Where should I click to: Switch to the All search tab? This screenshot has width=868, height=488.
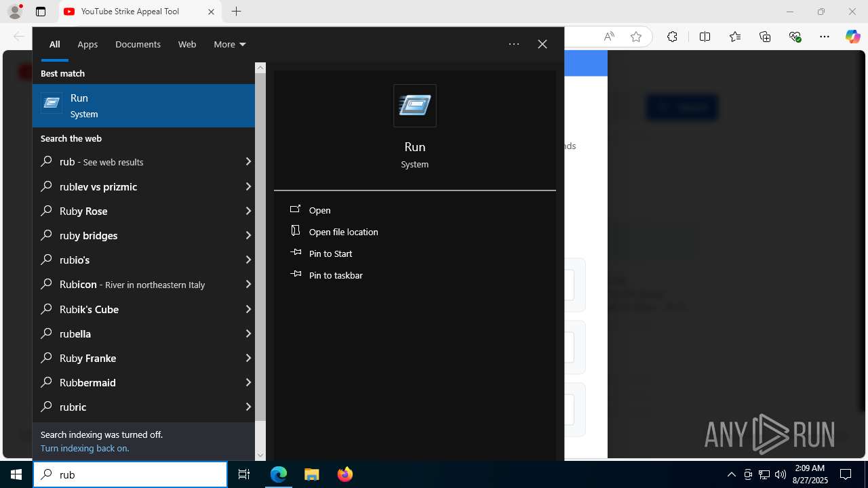coord(55,44)
